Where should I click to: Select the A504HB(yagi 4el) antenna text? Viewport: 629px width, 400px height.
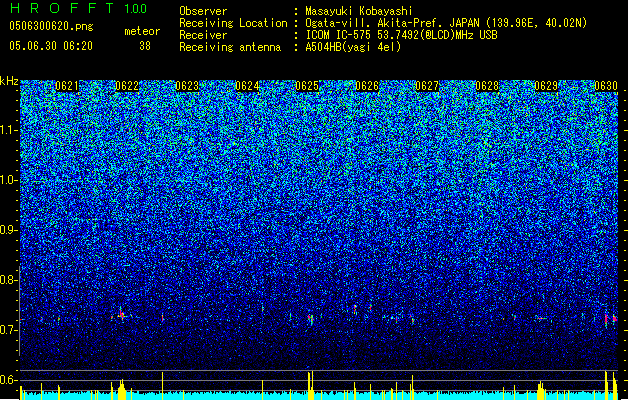pos(353,47)
